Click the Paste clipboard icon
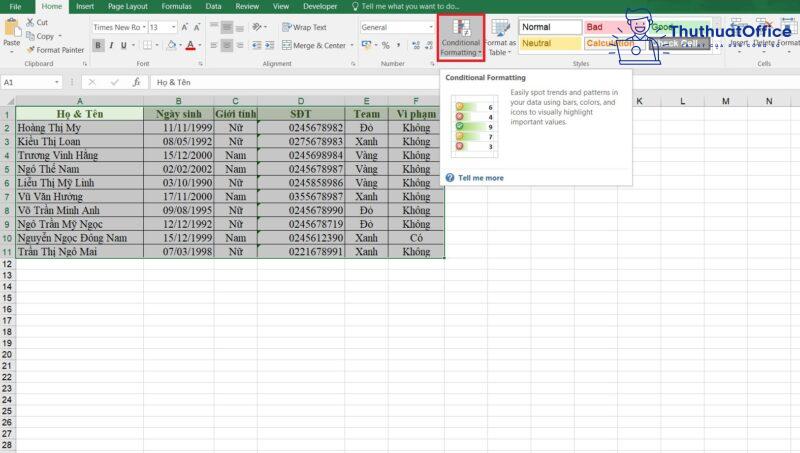The height and width of the screenshot is (453, 800). pyautogui.click(x=11, y=28)
